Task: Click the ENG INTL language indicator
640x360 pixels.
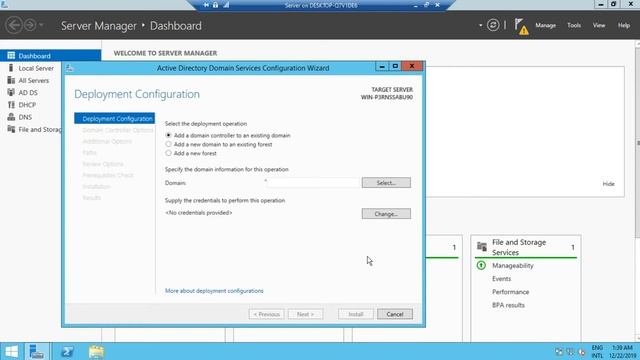Action: (x=597, y=352)
